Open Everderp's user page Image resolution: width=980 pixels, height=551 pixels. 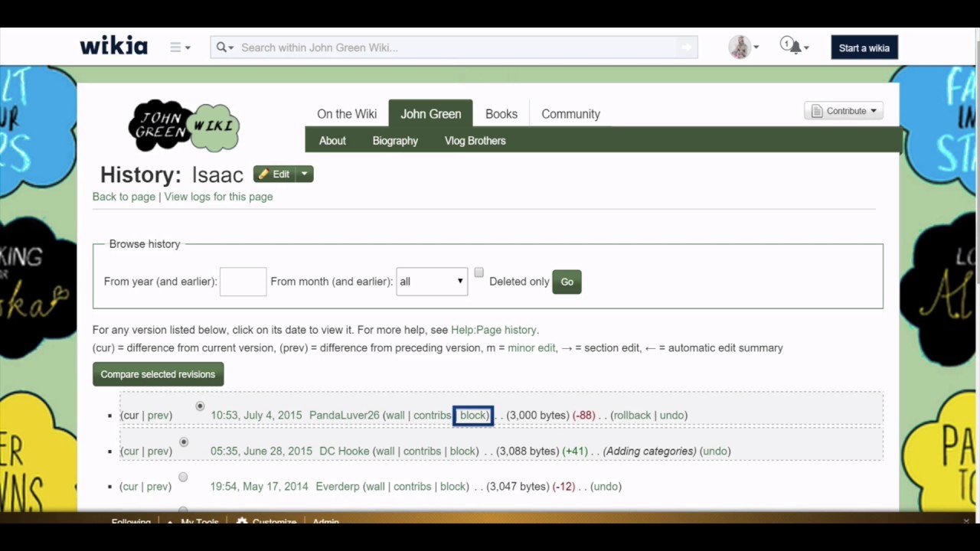[338, 487]
